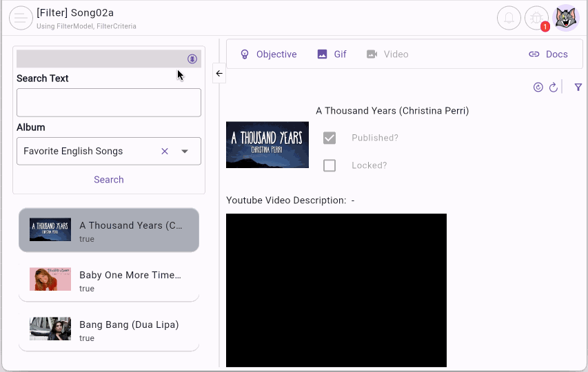Click the Search Text input field

click(109, 103)
